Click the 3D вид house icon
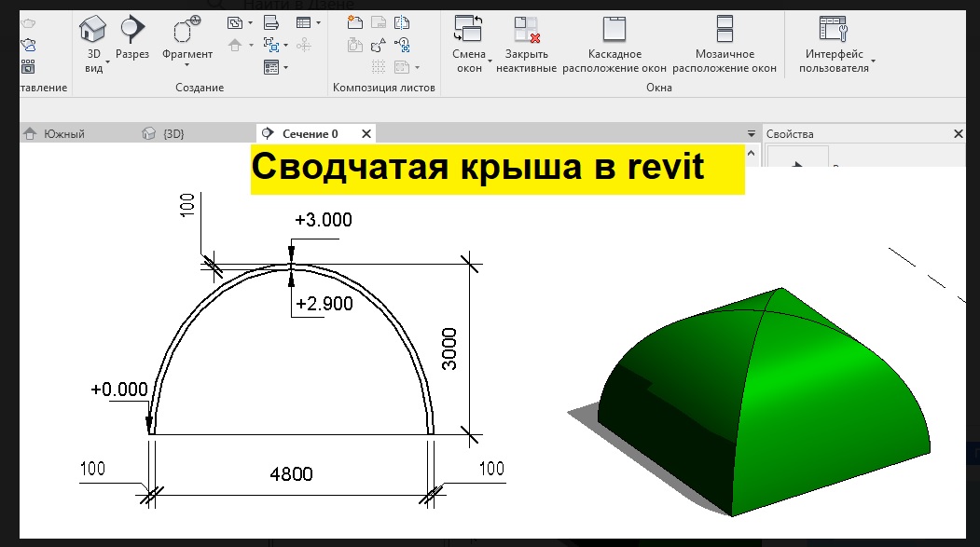980x547 pixels. (93, 28)
